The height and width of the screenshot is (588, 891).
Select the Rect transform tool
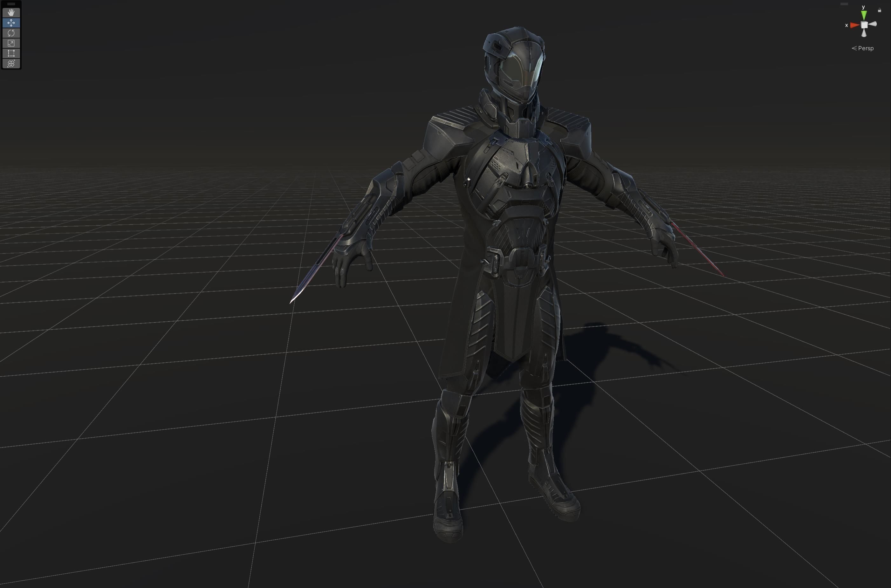pos(11,53)
